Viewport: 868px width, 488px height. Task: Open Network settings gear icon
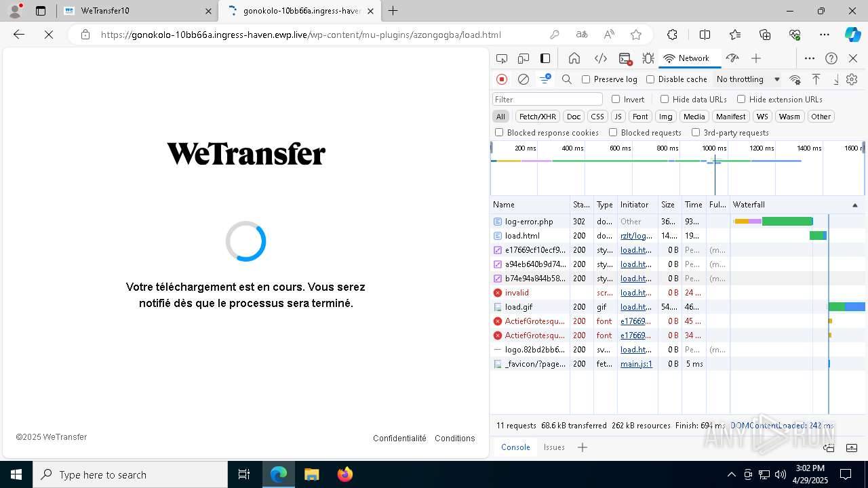click(852, 79)
